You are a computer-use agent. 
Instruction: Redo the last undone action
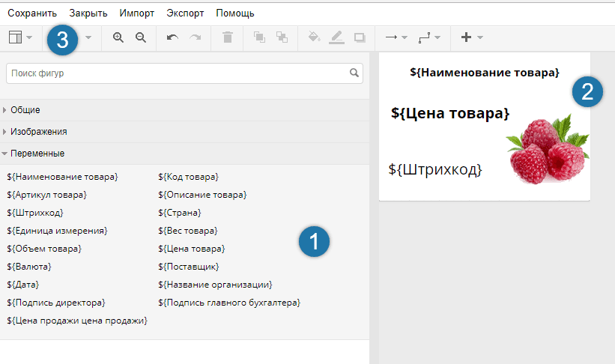point(196,37)
